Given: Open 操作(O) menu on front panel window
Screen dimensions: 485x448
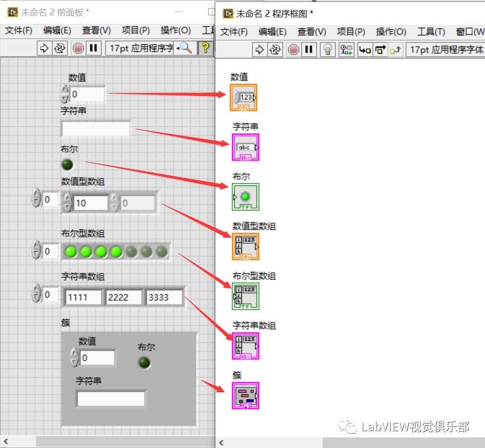Looking at the screenshot, I should click(x=175, y=30).
